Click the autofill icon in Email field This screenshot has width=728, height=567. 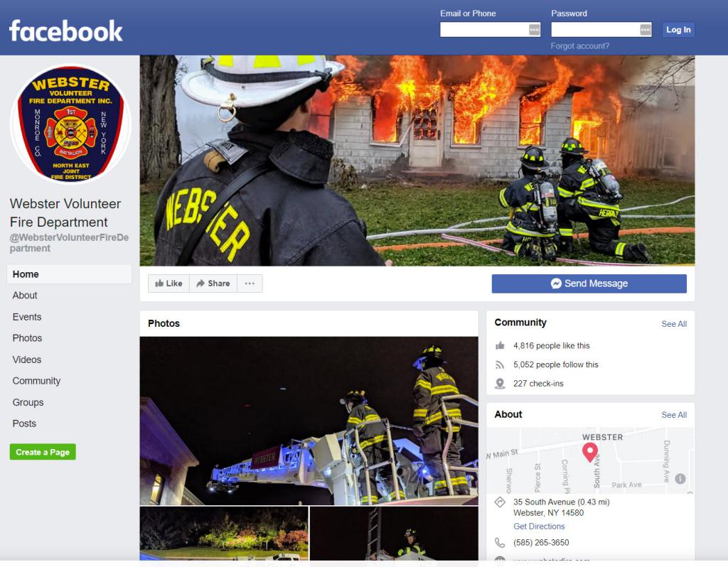point(535,30)
